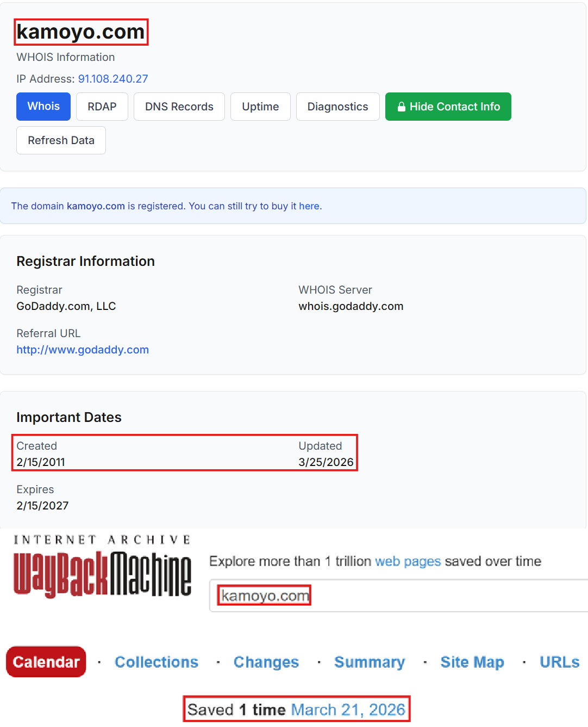Open the IP address 91.108.240.27 link
This screenshot has height=727, width=588.
113,79
